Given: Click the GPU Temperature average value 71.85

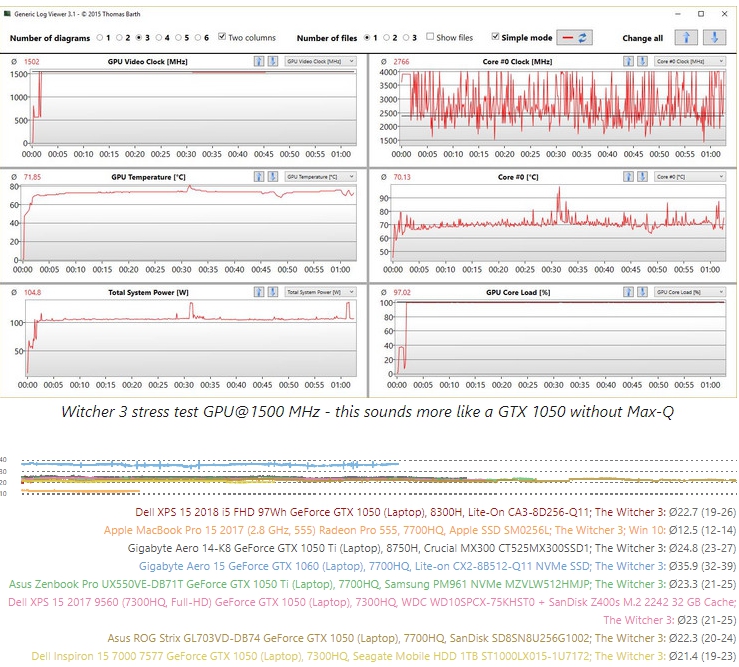Looking at the screenshot, I should pos(32,177).
